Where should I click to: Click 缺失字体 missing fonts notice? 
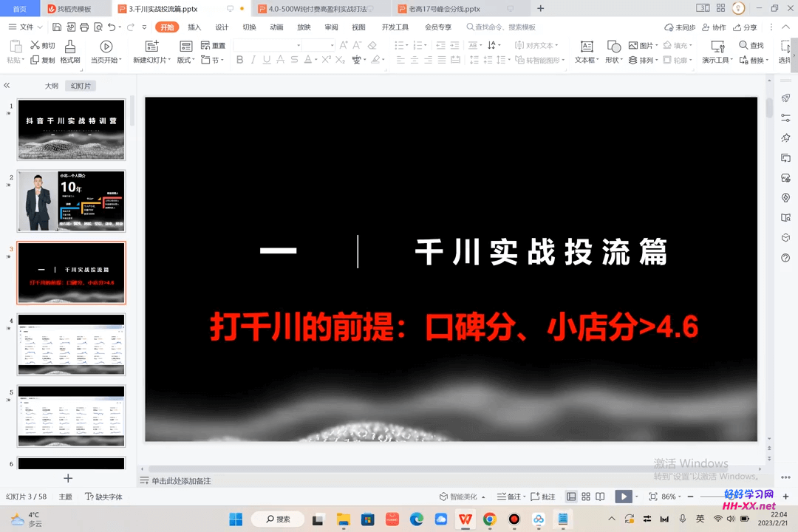click(x=104, y=497)
